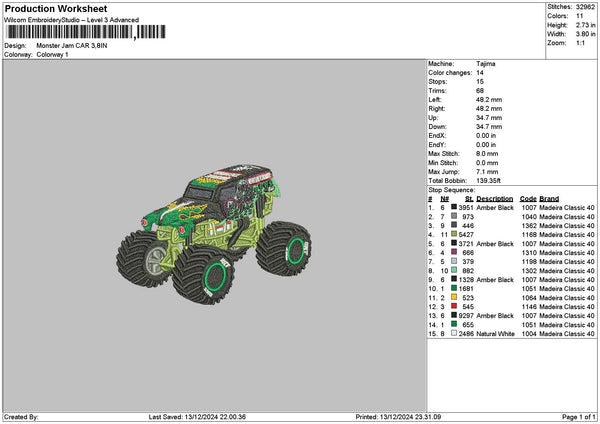
Task: Click the green swatch in stop row 10
Action: pyautogui.click(x=454, y=288)
